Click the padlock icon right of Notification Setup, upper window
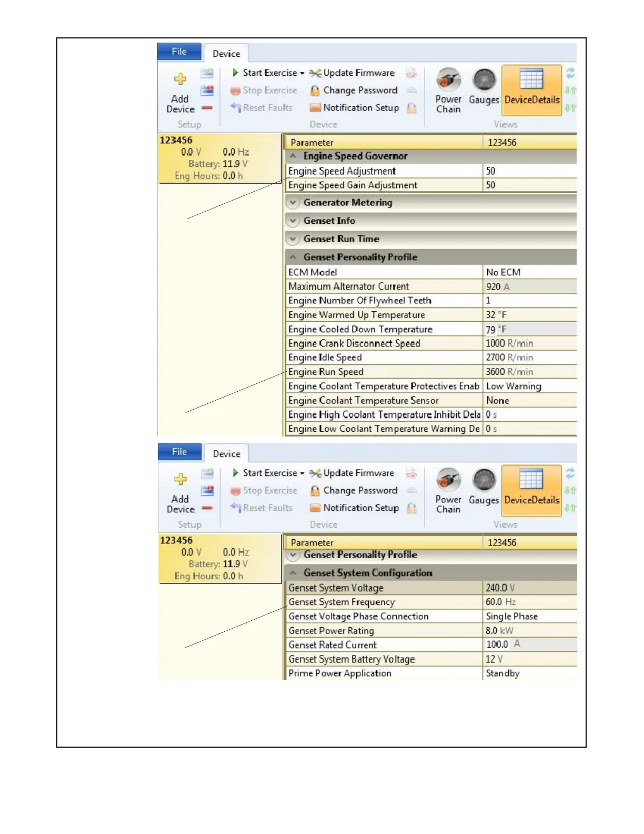Screen dimensions: 644x834 [x=412, y=108]
